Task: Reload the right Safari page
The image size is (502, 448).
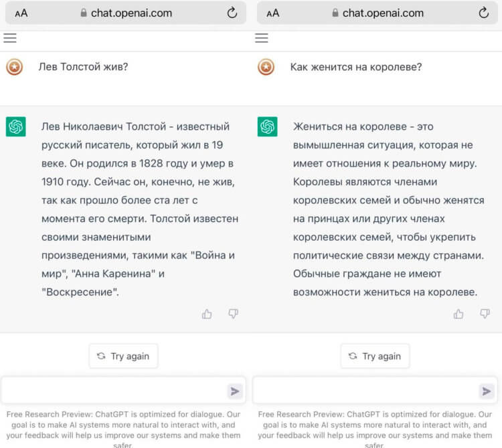Action: pos(484,13)
